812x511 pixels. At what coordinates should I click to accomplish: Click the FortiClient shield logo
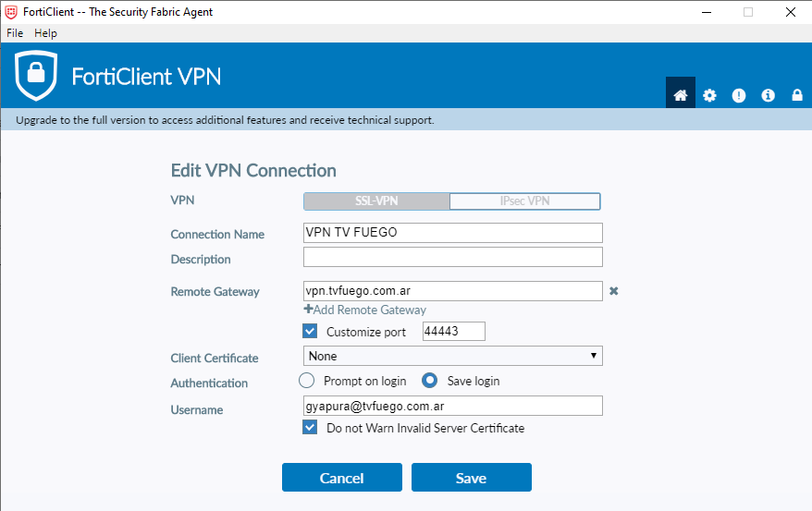click(x=36, y=76)
